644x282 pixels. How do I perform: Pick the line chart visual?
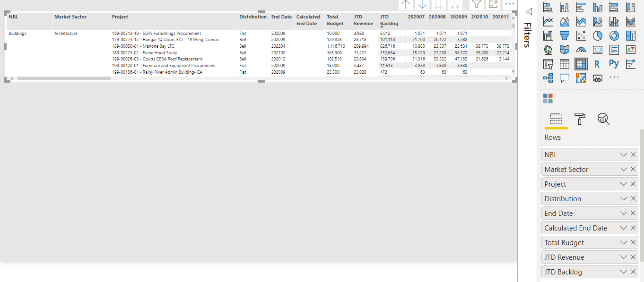[x=548, y=21]
